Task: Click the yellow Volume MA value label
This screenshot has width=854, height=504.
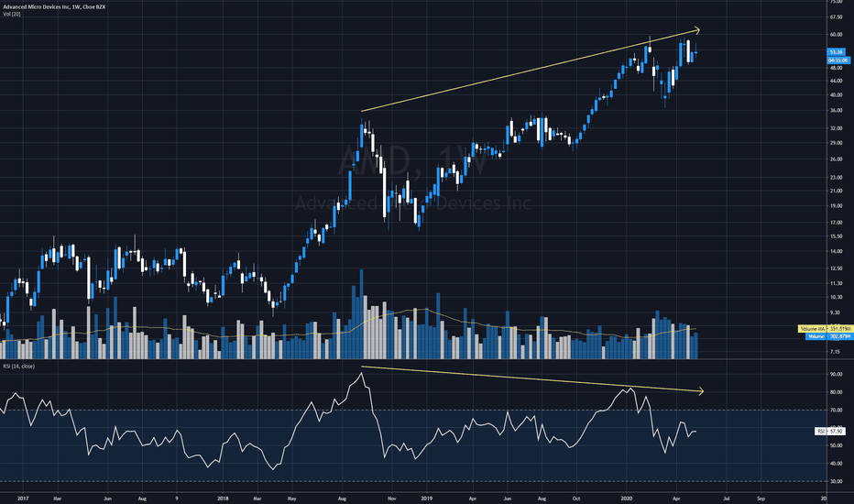Action: tap(825, 329)
